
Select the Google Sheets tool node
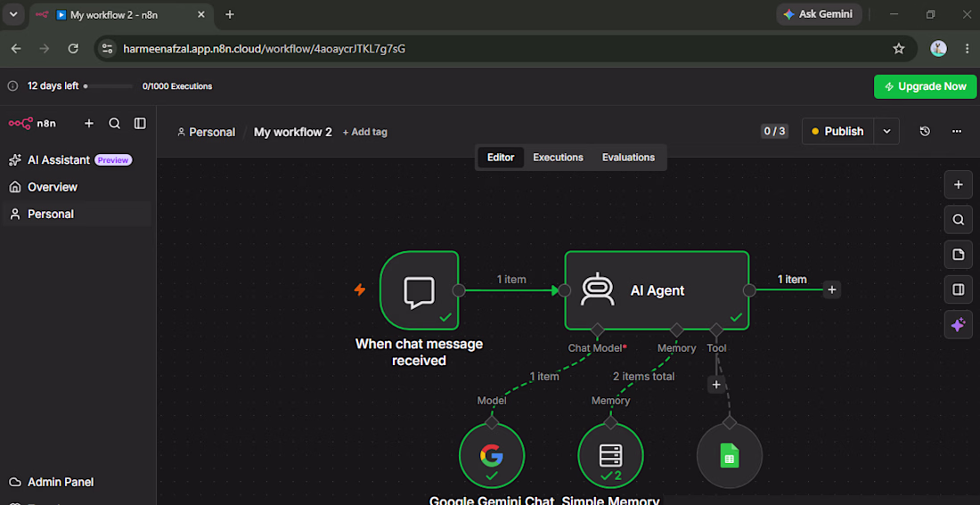[730, 455]
